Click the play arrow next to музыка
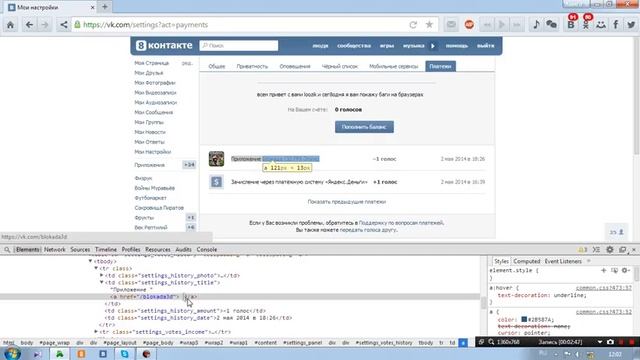The height and width of the screenshot is (360, 640). (x=433, y=46)
